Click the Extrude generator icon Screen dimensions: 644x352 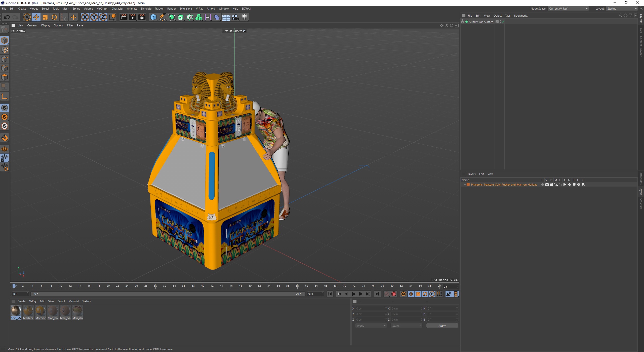tap(181, 17)
